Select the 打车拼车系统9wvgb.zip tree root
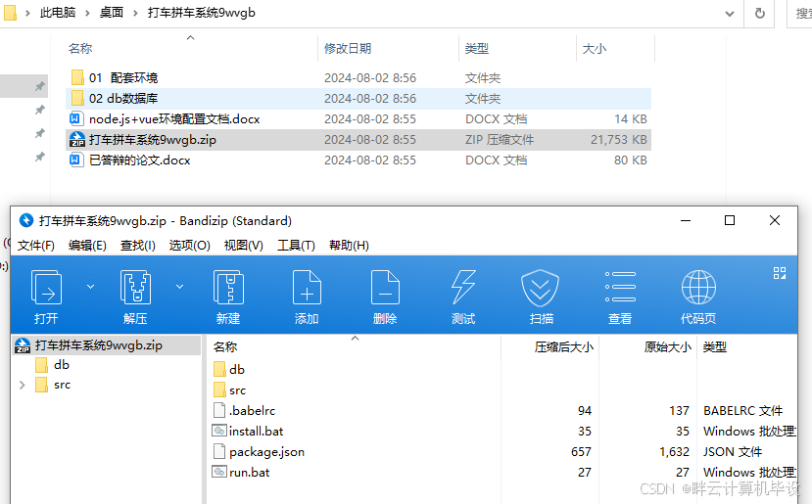The image size is (812, 504). click(99, 345)
